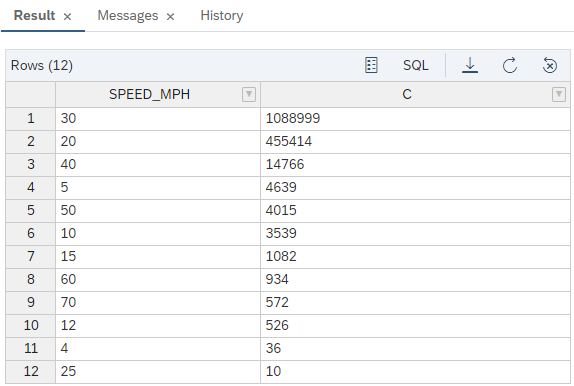
Task: Select the Result tab
Action: coord(34,15)
